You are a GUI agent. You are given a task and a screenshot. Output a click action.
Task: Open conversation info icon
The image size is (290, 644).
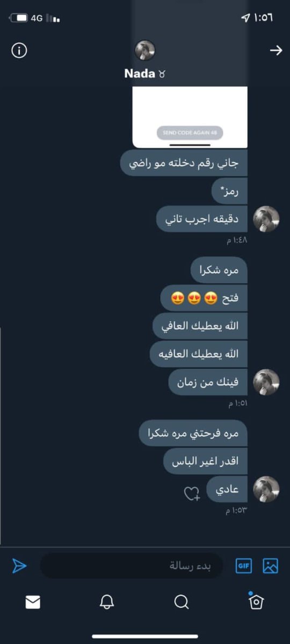tap(19, 50)
